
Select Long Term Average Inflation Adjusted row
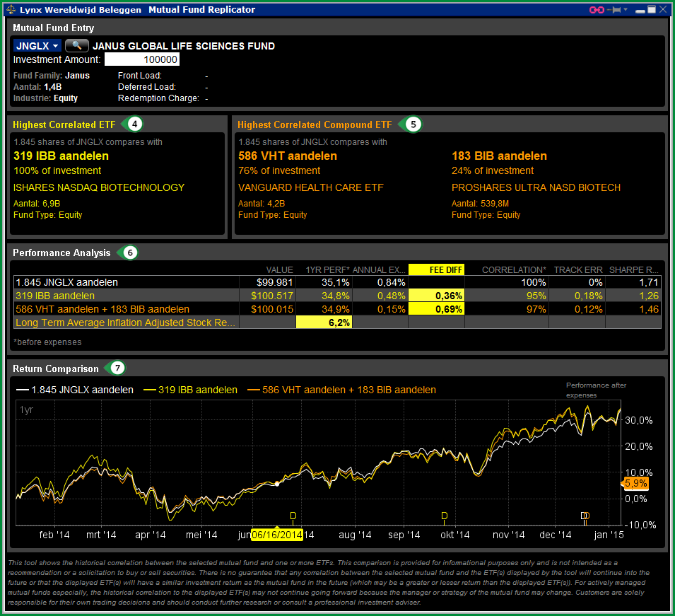click(x=337, y=322)
